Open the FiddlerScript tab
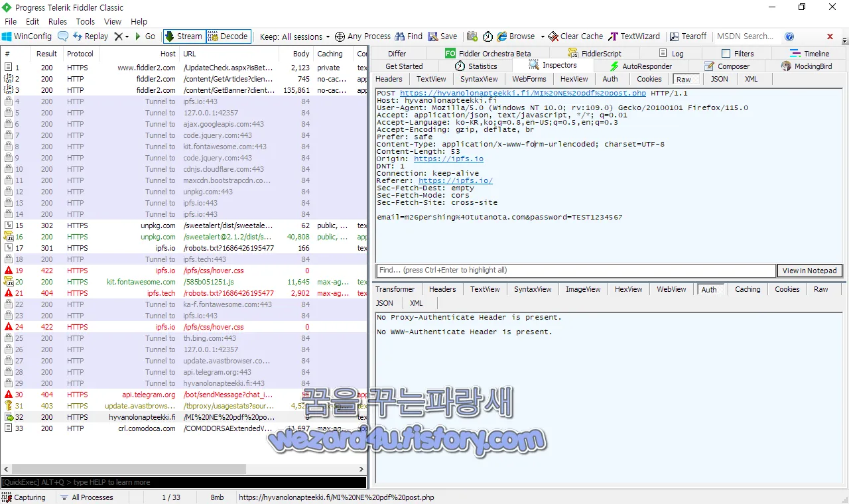The width and height of the screenshot is (849, 504). pyautogui.click(x=595, y=54)
